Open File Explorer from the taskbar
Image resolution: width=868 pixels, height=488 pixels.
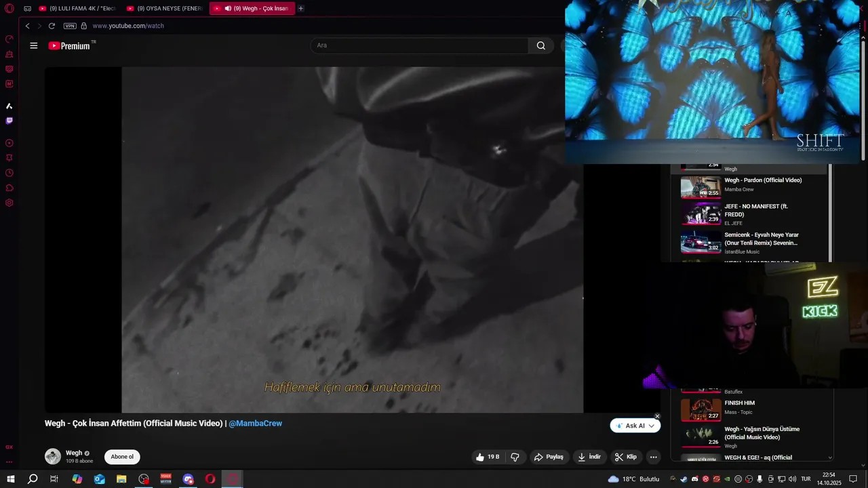[x=121, y=479]
